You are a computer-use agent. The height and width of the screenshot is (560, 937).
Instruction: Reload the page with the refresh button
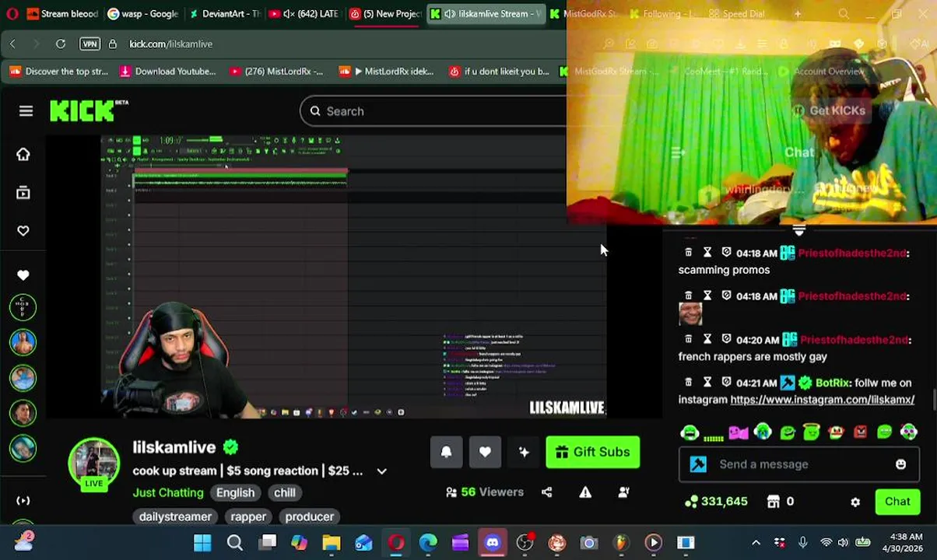pos(61,44)
